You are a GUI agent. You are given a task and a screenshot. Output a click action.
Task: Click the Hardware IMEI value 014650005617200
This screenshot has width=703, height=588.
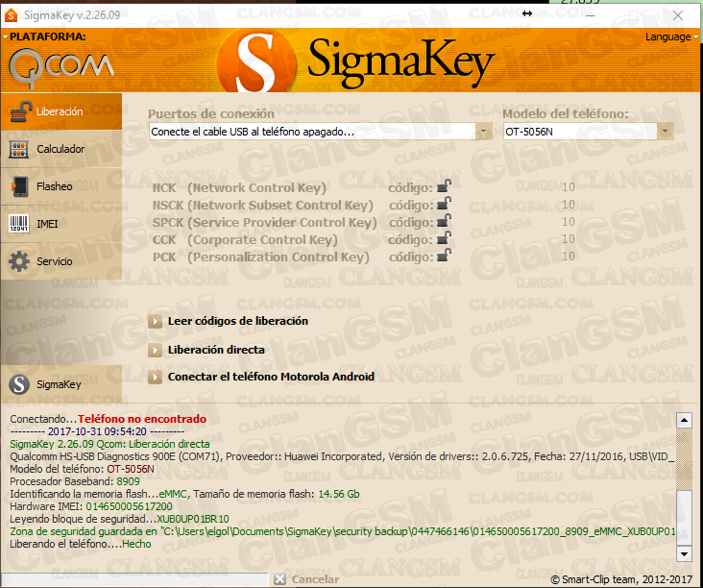pos(129,506)
